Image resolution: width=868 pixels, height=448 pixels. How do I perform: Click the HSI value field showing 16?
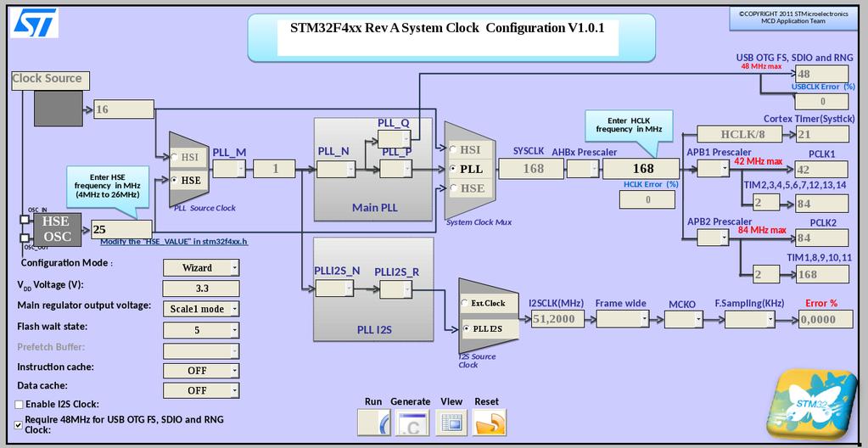[x=124, y=109]
